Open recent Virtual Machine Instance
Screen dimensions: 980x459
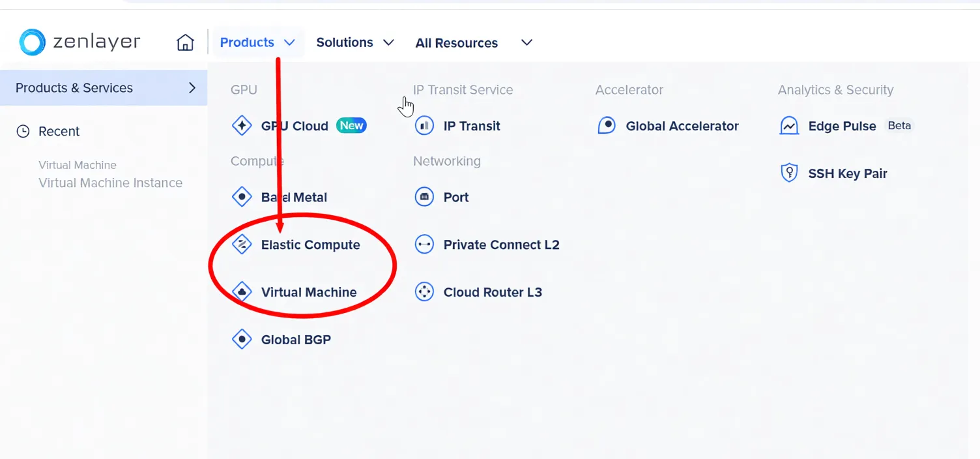click(110, 183)
